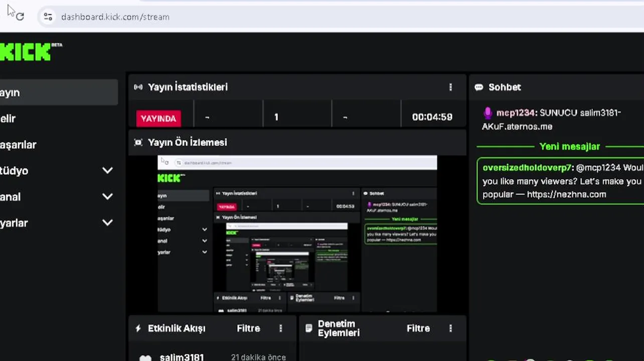Click the Yayın Ön İzlemesi panel title
The height and width of the screenshot is (361, 644).
188,142
